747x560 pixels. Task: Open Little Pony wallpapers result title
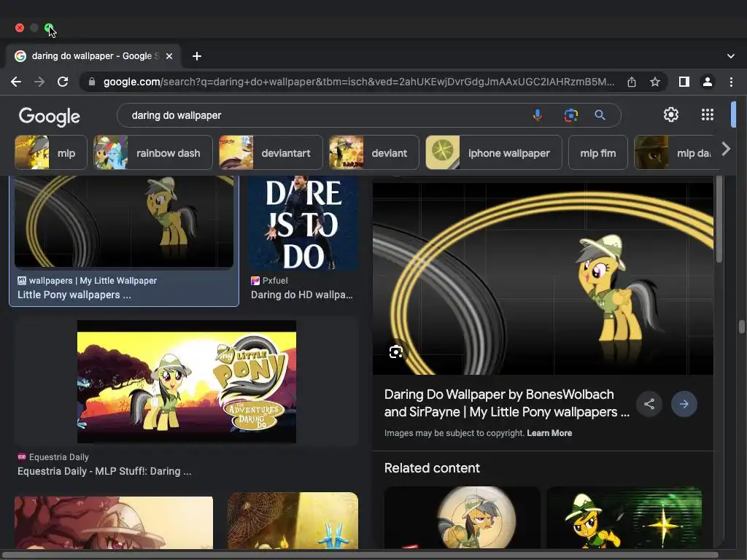tap(74, 295)
